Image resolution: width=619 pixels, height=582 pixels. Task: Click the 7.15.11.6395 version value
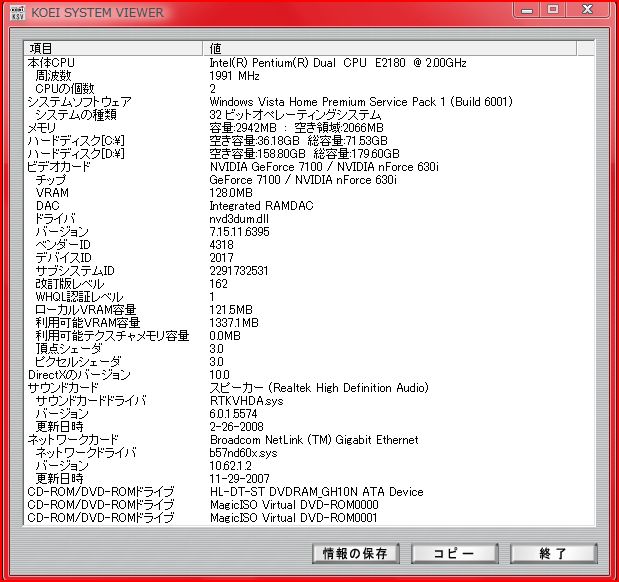point(239,232)
